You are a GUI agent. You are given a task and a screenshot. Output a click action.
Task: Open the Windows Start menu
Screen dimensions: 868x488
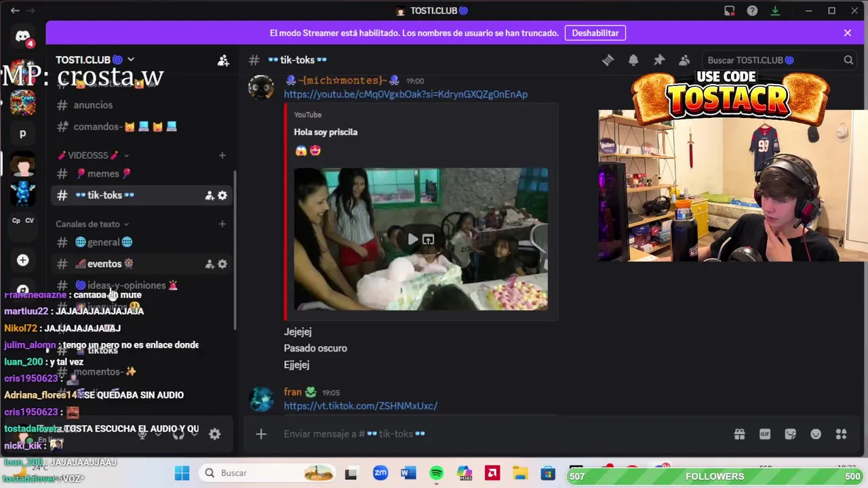tap(182, 473)
